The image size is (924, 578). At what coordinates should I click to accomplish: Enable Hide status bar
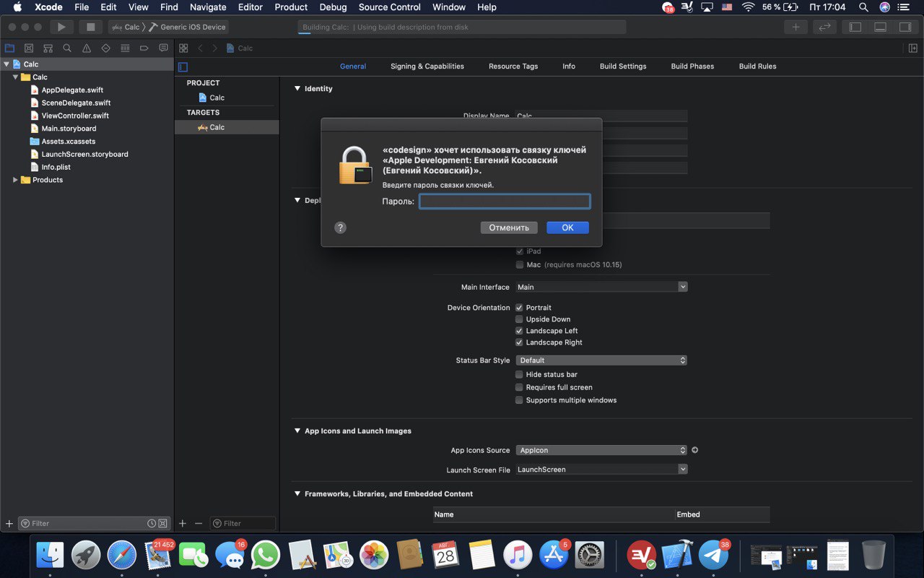point(519,374)
